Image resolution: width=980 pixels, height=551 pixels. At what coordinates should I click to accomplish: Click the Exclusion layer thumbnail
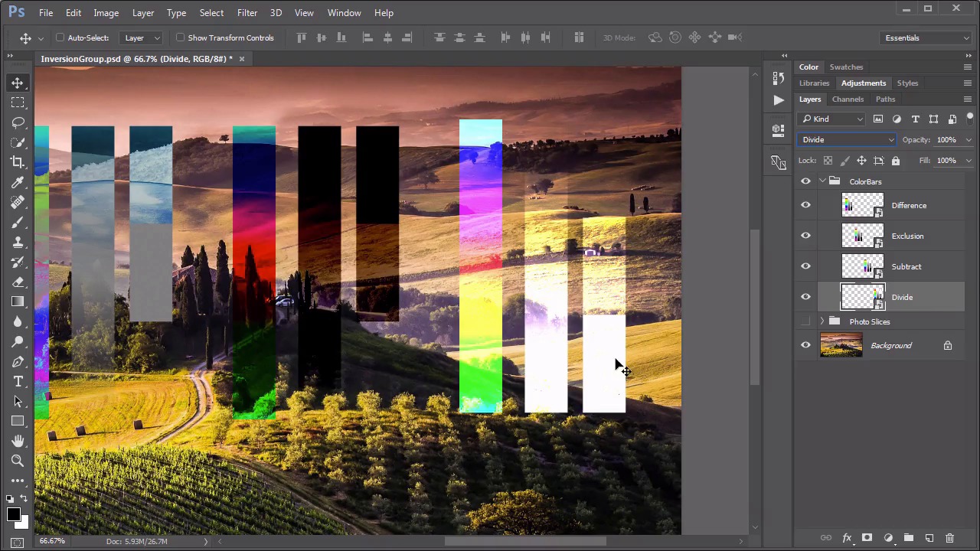[x=862, y=236]
